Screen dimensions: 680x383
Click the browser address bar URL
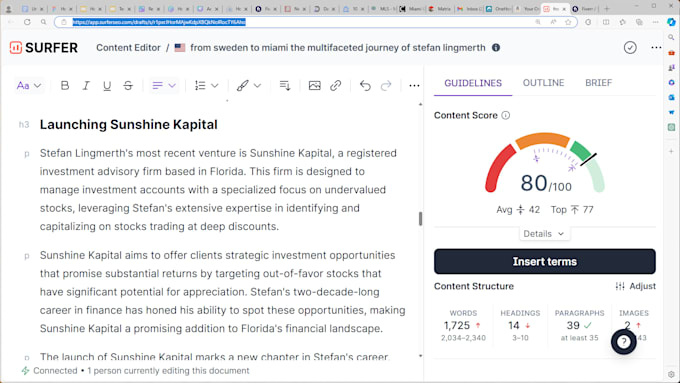click(159, 22)
